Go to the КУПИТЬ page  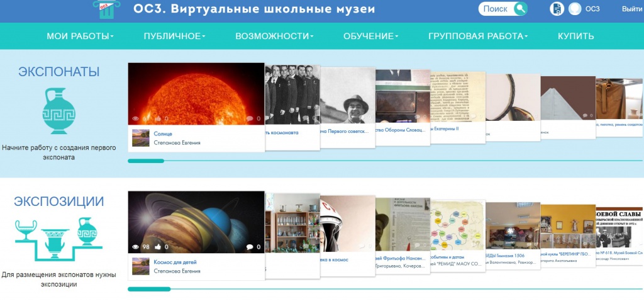click(x=576, y=36)
